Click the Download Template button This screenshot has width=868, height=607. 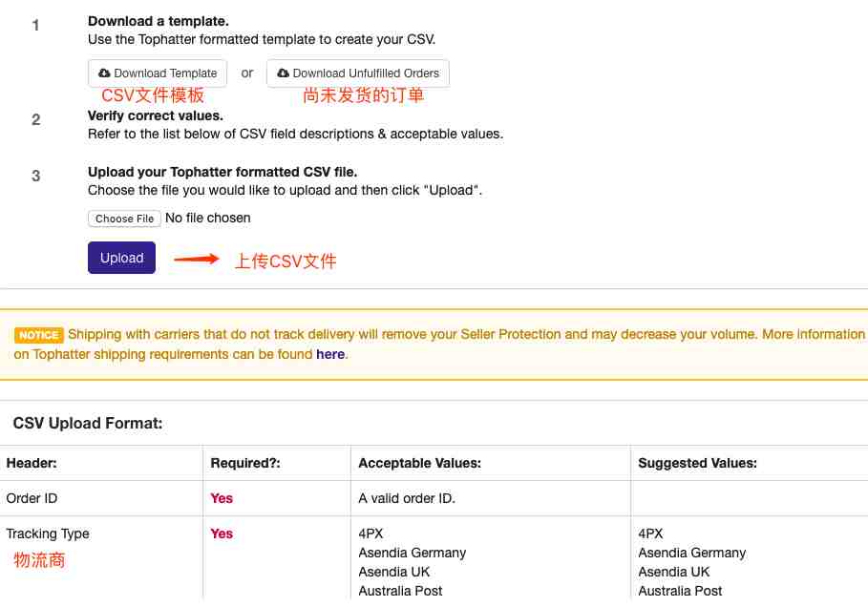coord(158,73)
